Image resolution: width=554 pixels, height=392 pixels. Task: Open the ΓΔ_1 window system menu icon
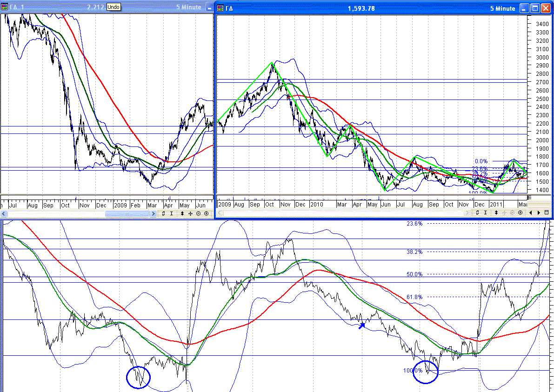point(5,7)
